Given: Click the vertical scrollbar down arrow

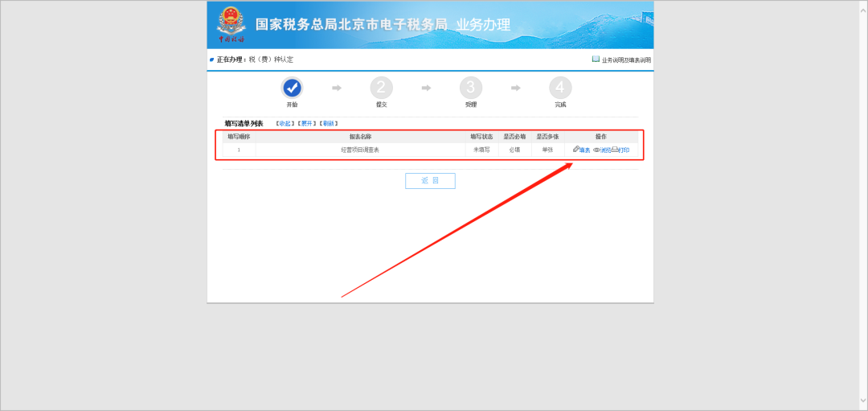Looking at the screenshot, I should (x=862, y=403).
